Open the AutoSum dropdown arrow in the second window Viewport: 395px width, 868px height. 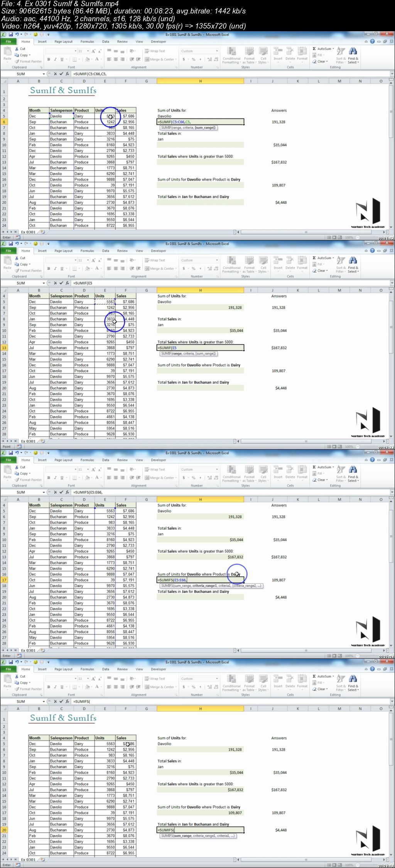click(x=333, y=258)
